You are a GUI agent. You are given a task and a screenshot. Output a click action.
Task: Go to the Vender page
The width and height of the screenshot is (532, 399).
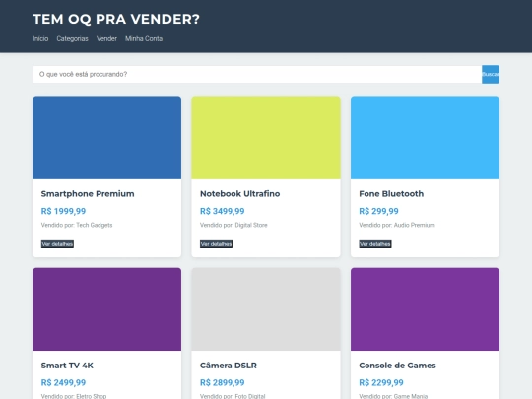click(x=106, y=39)
